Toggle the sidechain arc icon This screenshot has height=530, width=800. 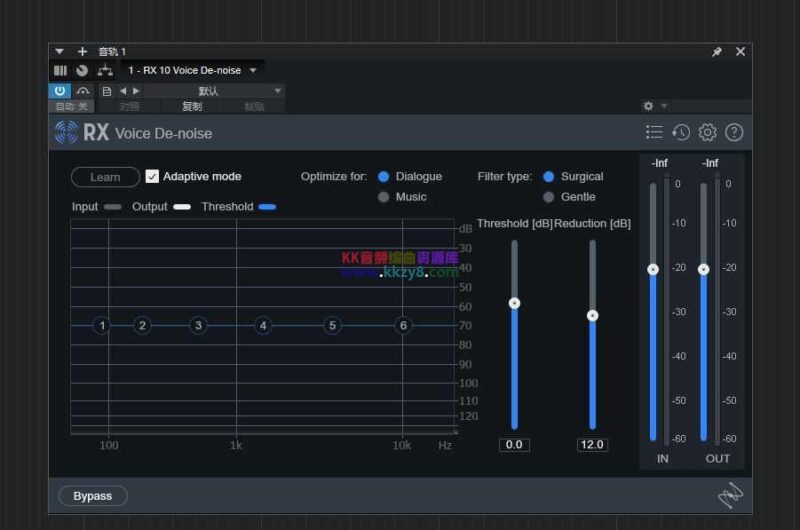point(83,91)
